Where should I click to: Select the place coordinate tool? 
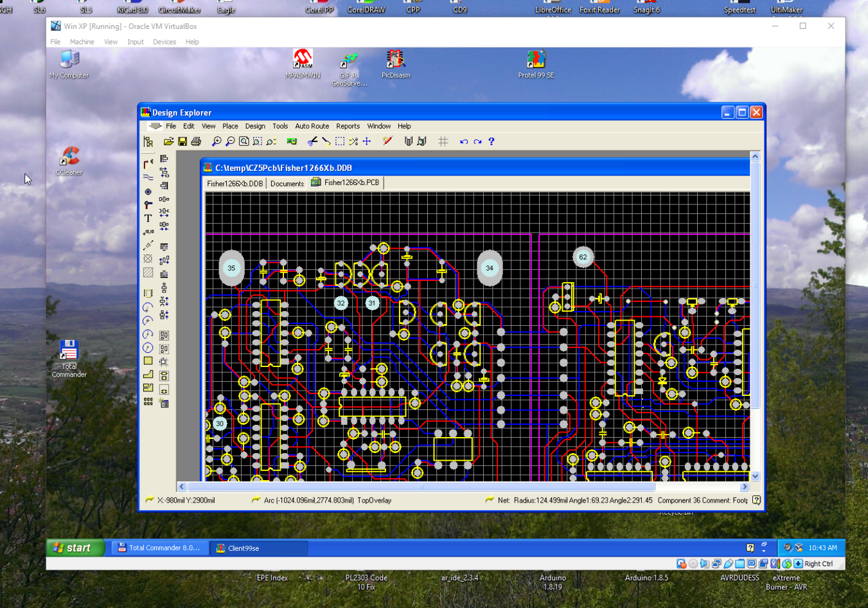tap(148, 232)
